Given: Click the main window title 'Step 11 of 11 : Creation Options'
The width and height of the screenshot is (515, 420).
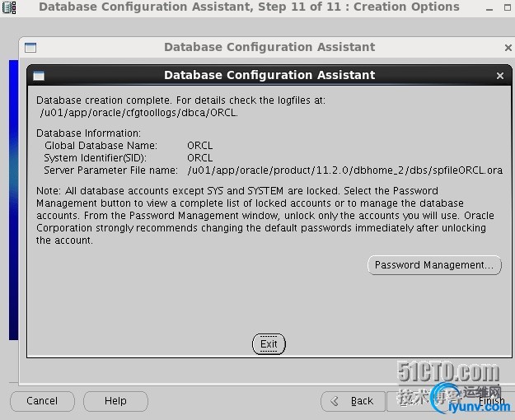Looking at the screenshot, I should (358, 7).
